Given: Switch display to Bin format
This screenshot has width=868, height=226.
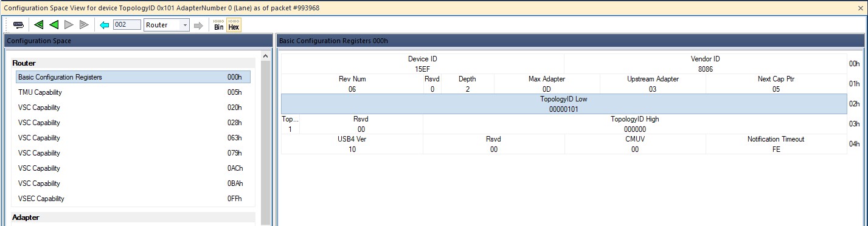Looking at the screenshot, I should (219, 25).
